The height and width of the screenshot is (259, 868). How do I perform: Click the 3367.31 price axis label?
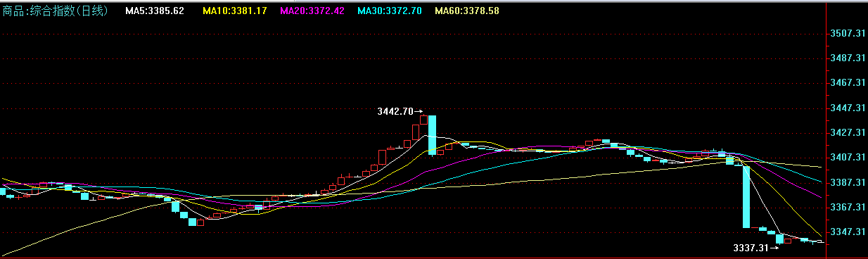[848, 207]
